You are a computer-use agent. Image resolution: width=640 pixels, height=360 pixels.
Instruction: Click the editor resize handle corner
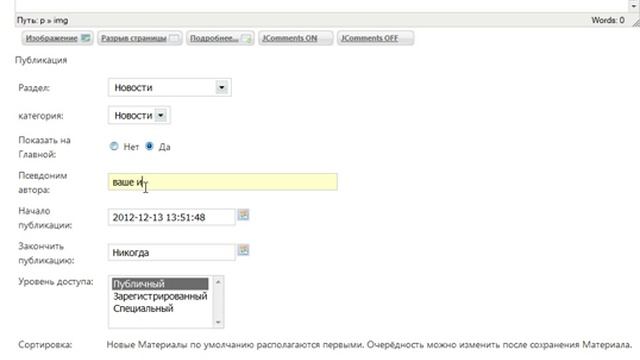tap(636, 23)
